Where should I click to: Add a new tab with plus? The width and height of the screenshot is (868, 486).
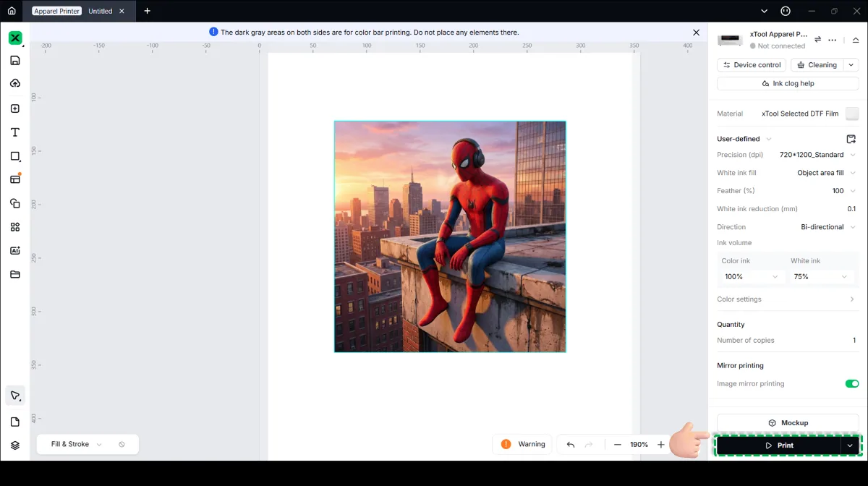click(148, 11)
